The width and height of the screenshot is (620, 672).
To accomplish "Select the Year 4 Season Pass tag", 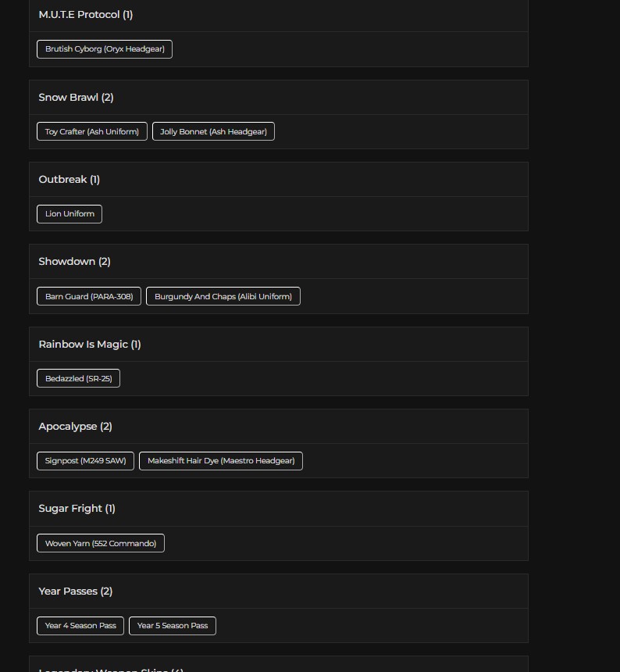I will (x=80, y=626).
